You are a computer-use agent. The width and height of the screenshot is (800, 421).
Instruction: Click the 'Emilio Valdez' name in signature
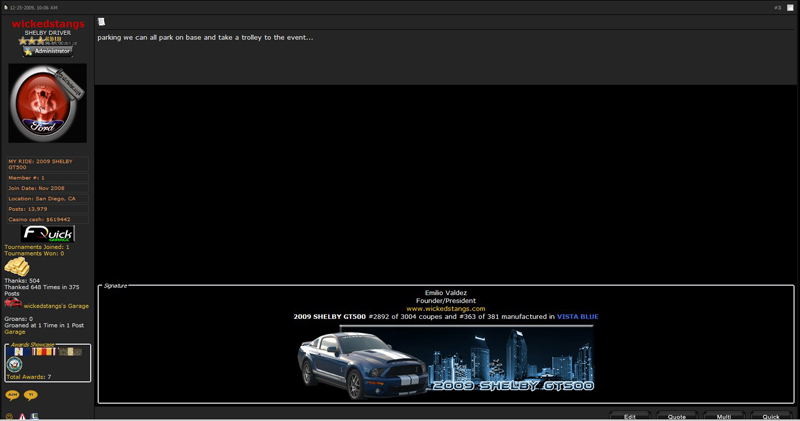pyautogui.click(x=446, y=293)
